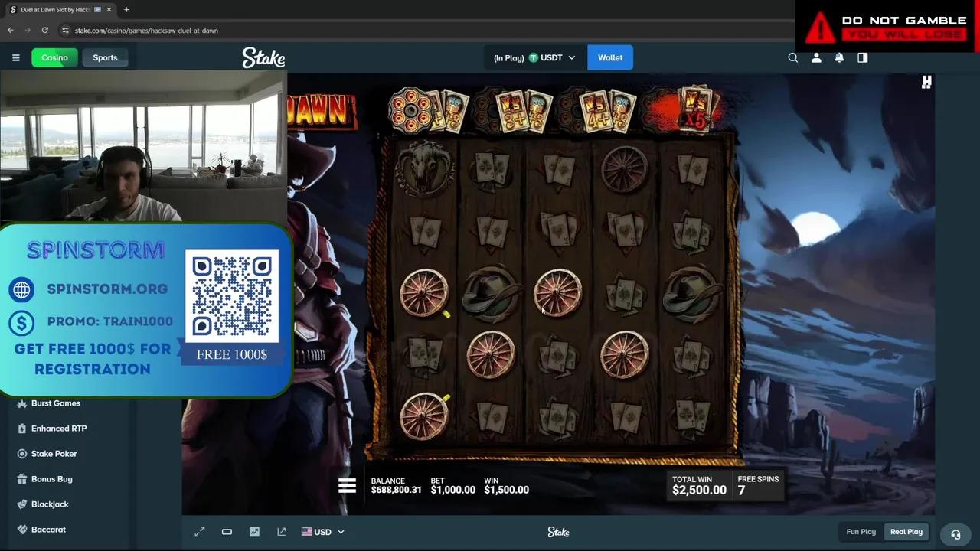The height and width of the screenshot is (551, 980).
Task: Click the Total Win $2,500.00 display
Action: (x=699, y=485)
